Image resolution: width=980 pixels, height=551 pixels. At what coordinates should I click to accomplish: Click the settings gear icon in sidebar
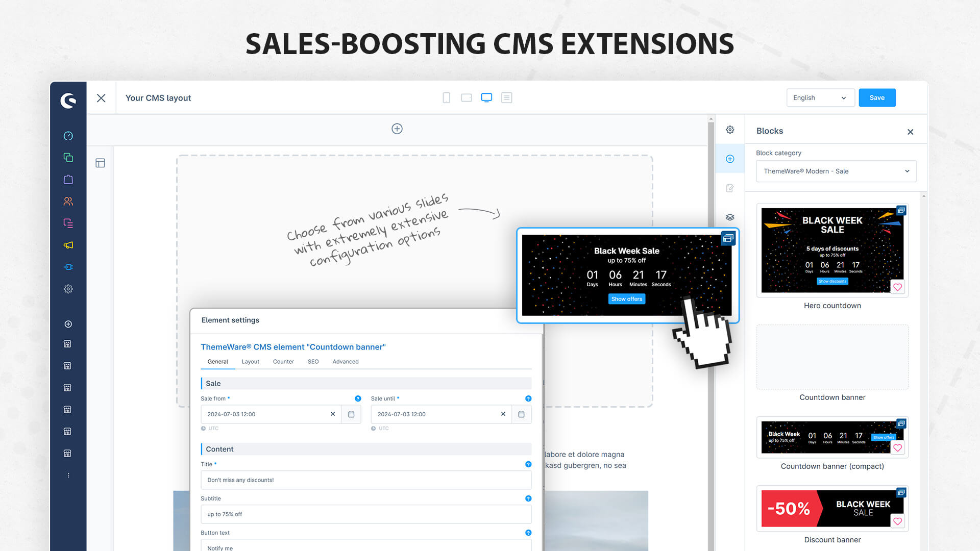point(67,289)
